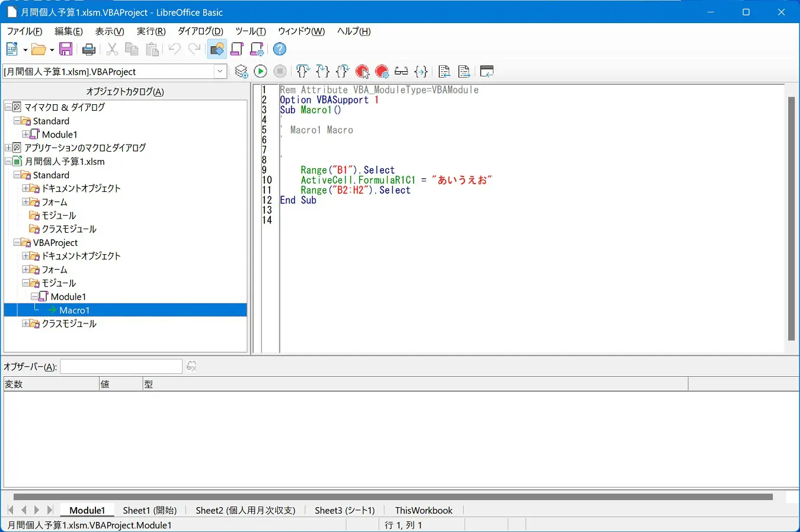Click the Step Out icon
Screen dimensions: 800x532
tap(343, 72)
